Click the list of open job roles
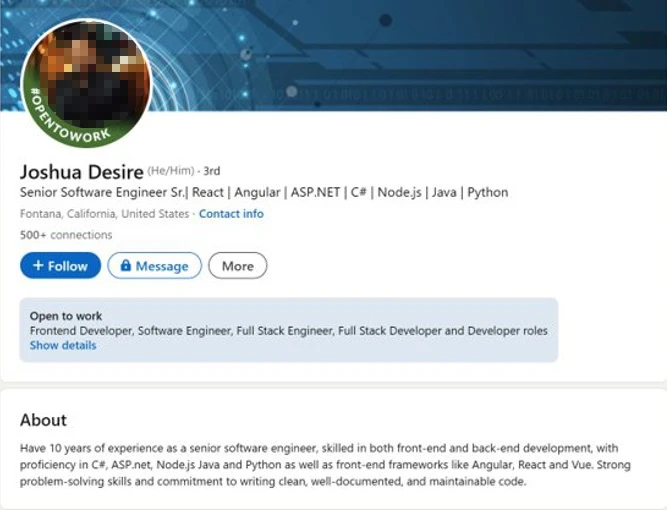This screenshot has height=510, width=667. 288,330
